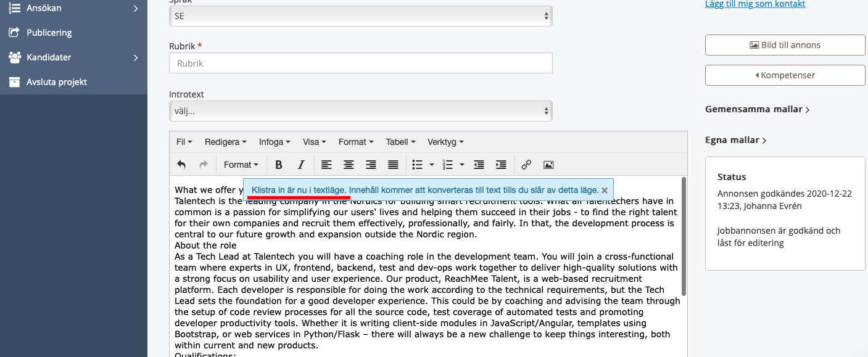Insert an image with the picture icon

(548, 165)
